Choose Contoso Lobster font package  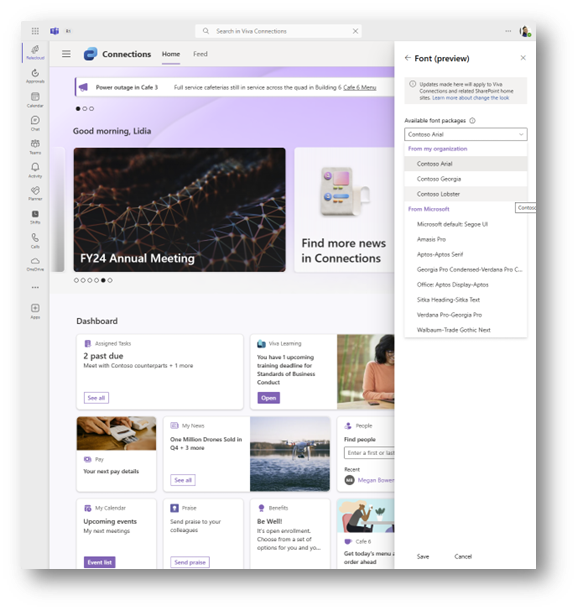click(466, 194)
